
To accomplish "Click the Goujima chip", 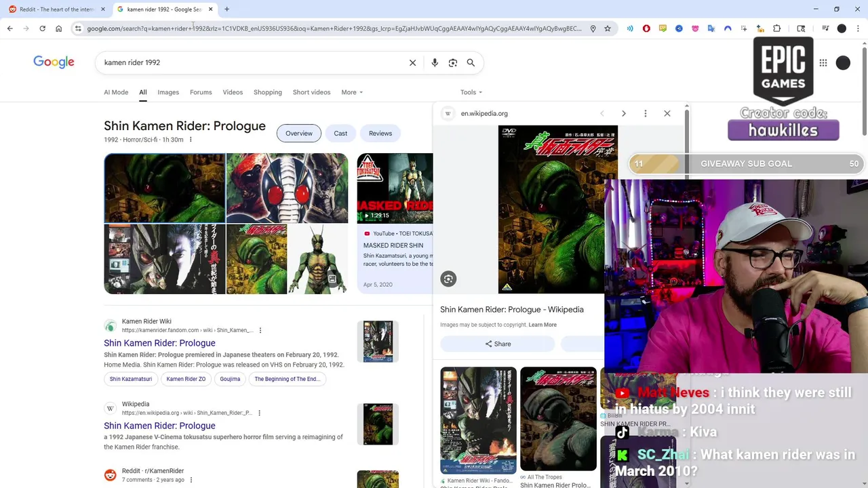I will click(230, 379).
